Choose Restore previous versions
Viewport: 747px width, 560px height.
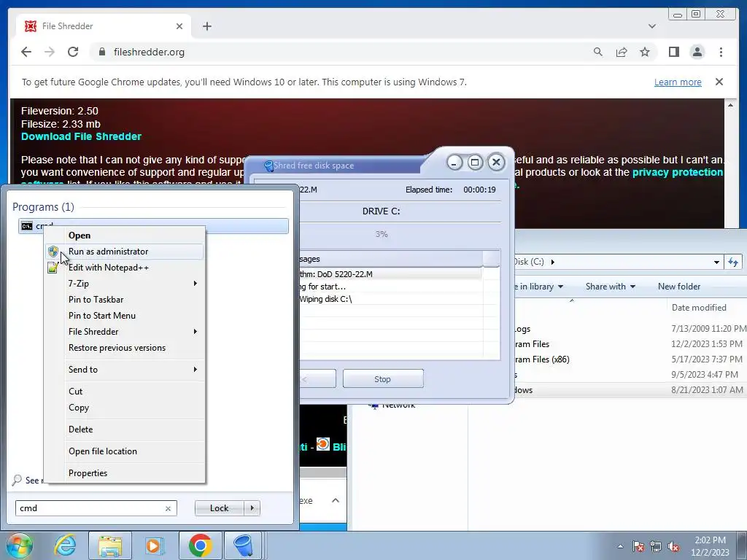tap(124, 348)
